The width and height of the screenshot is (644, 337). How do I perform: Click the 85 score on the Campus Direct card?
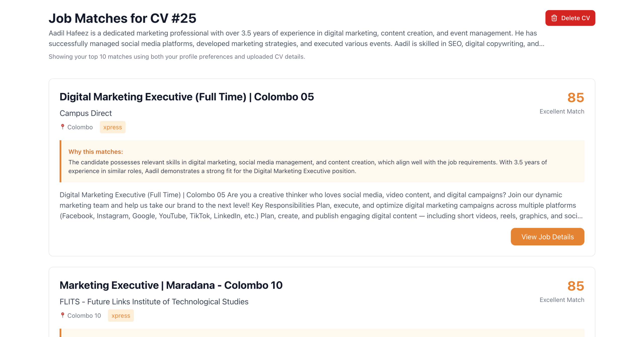click(x=575, y=98)
